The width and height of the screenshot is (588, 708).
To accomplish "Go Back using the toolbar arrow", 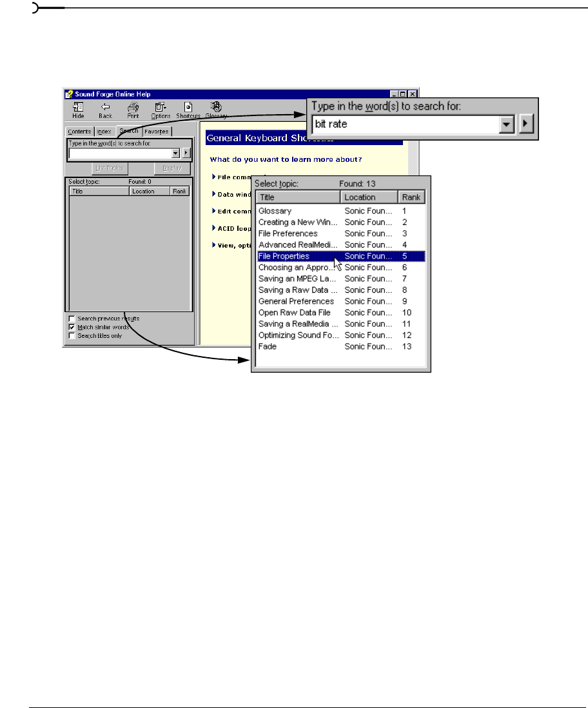I will (105, 110).
